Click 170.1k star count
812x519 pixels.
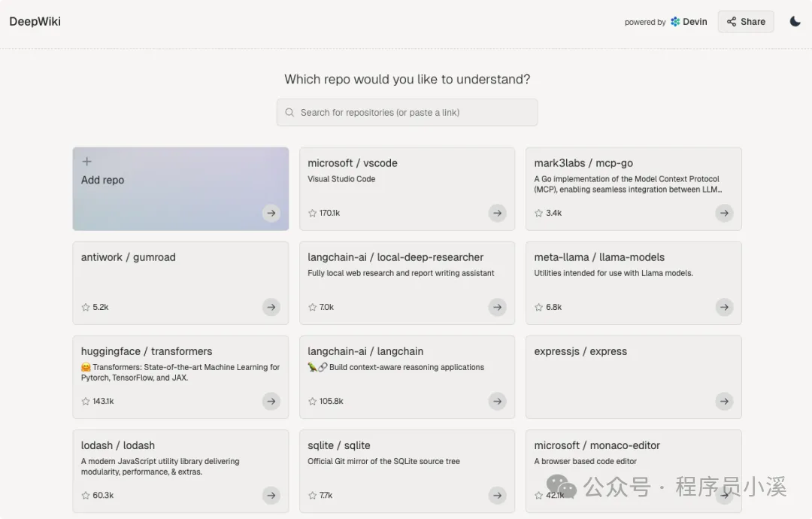[330, 213]
